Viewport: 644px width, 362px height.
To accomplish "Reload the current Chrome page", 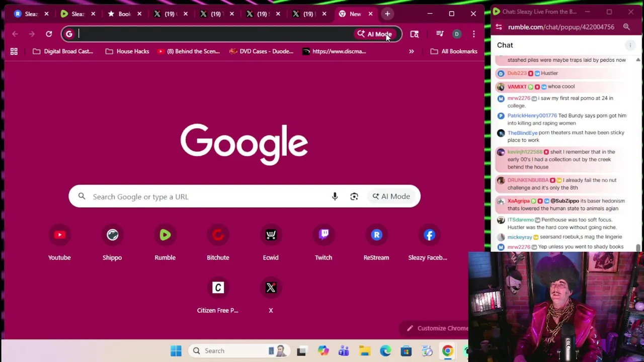I will coord(49,34).
